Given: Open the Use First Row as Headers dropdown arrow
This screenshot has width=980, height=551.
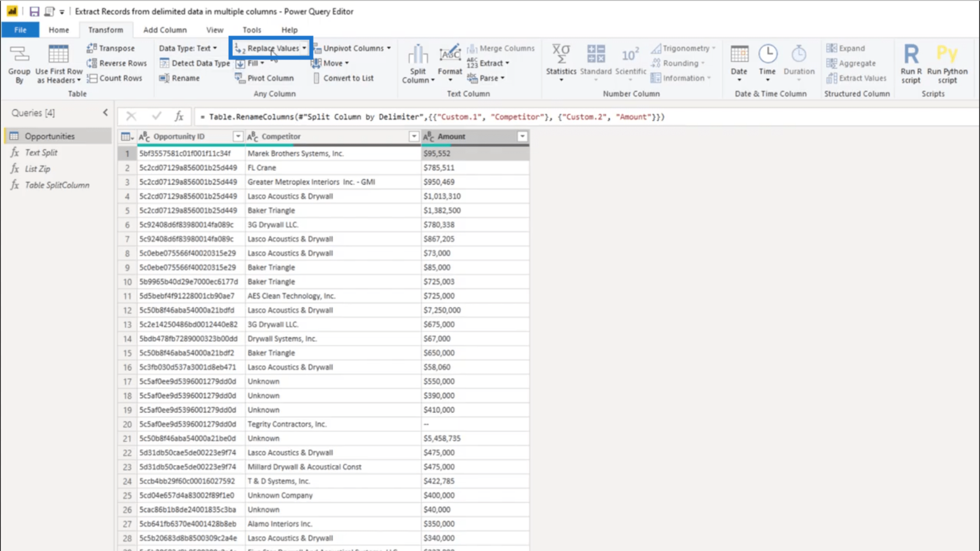Looking at the screenshot, I should pyautogui.click(x=79, y=80).
